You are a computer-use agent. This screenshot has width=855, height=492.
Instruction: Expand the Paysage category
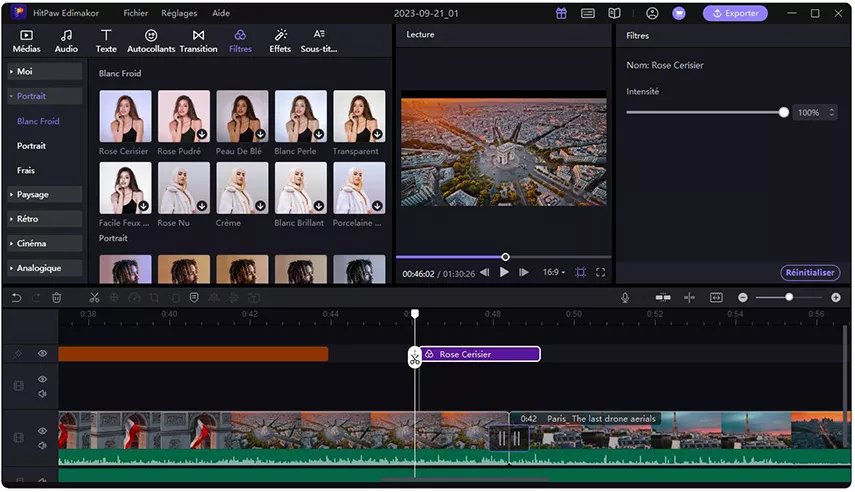pyautogui.click(x=45, y=195)
